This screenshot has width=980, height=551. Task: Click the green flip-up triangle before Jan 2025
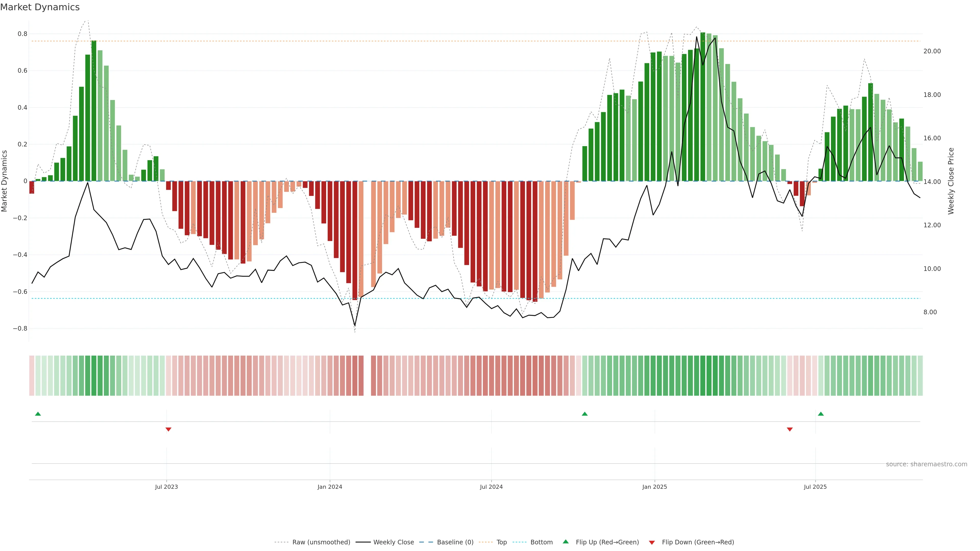(x=585, y=414)
